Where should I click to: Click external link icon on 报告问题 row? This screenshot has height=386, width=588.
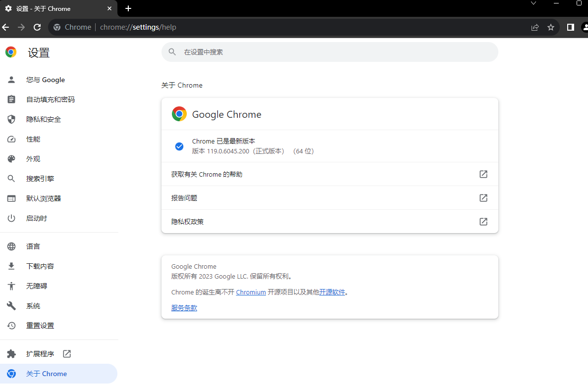tap(483, 198)
